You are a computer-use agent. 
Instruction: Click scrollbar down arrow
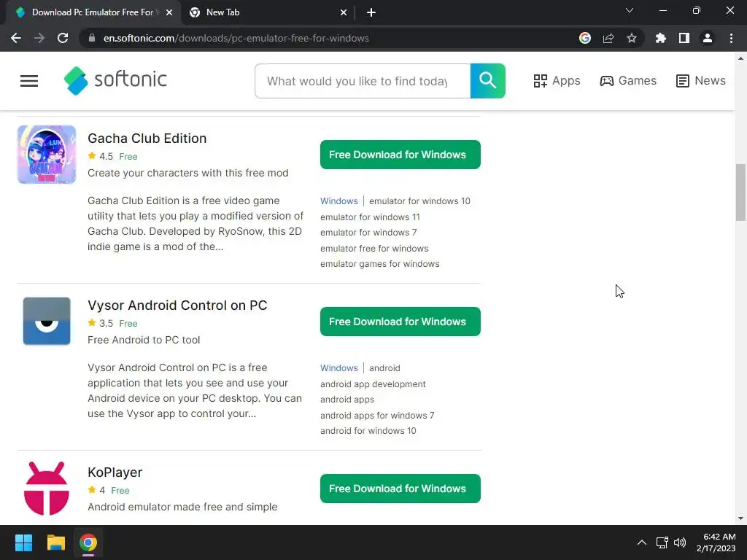click(x=740, y=518)
